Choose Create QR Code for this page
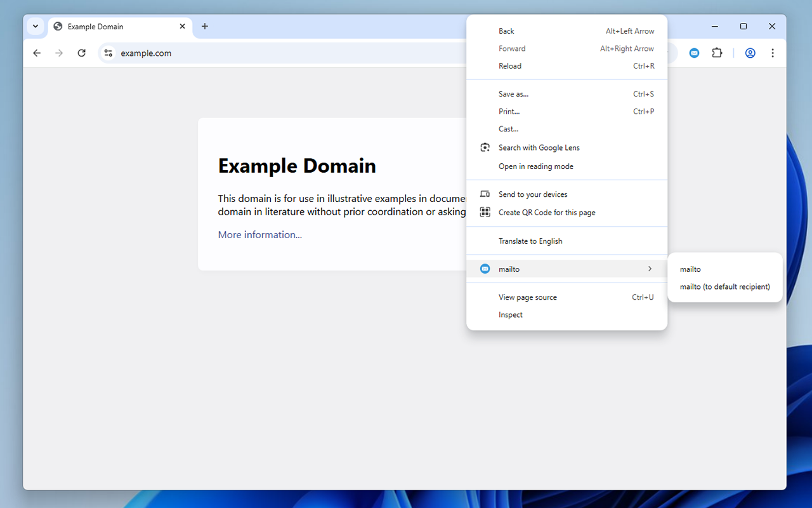This screenshot has height=508, width=812. coord(546,213)
